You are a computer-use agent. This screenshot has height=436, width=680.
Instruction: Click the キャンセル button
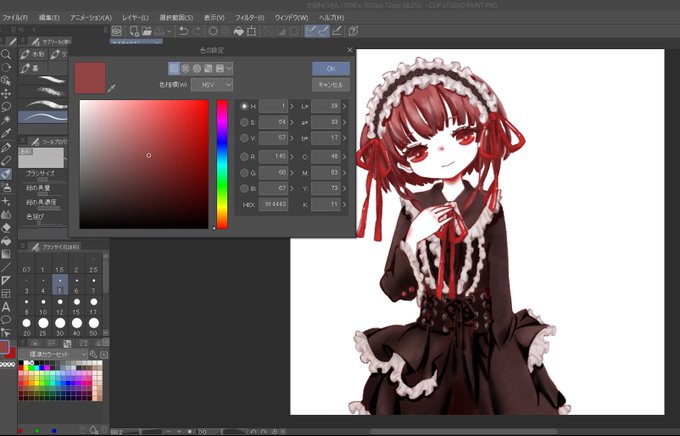(331, 85)
